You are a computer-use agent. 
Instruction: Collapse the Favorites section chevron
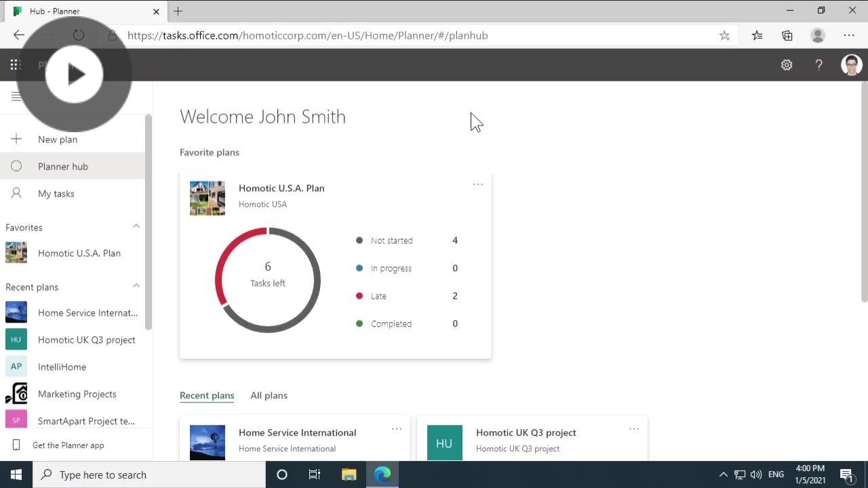(x=136, y=226)
